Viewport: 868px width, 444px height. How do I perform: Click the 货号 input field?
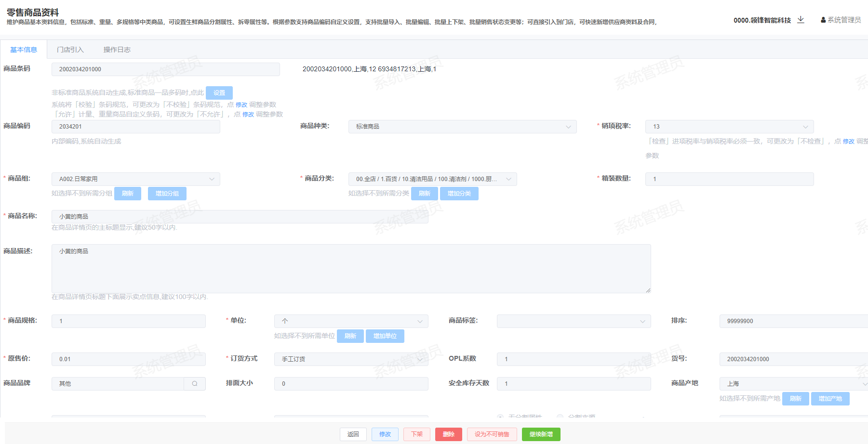(x=794, y=359)
